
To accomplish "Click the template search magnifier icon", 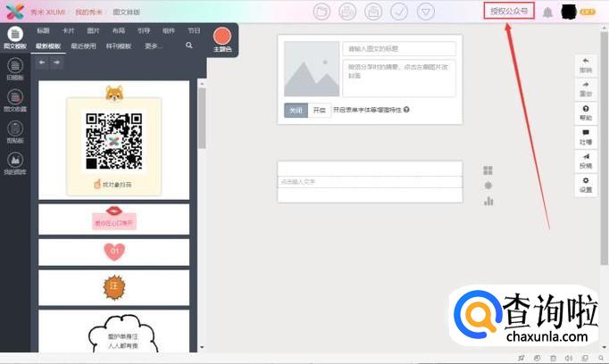I will coord(189,45).
